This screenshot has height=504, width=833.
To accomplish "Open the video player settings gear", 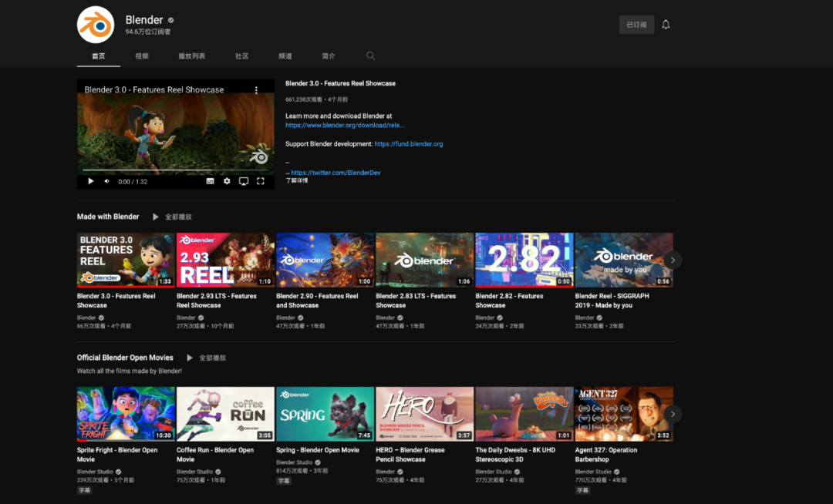I will point(227,181).
